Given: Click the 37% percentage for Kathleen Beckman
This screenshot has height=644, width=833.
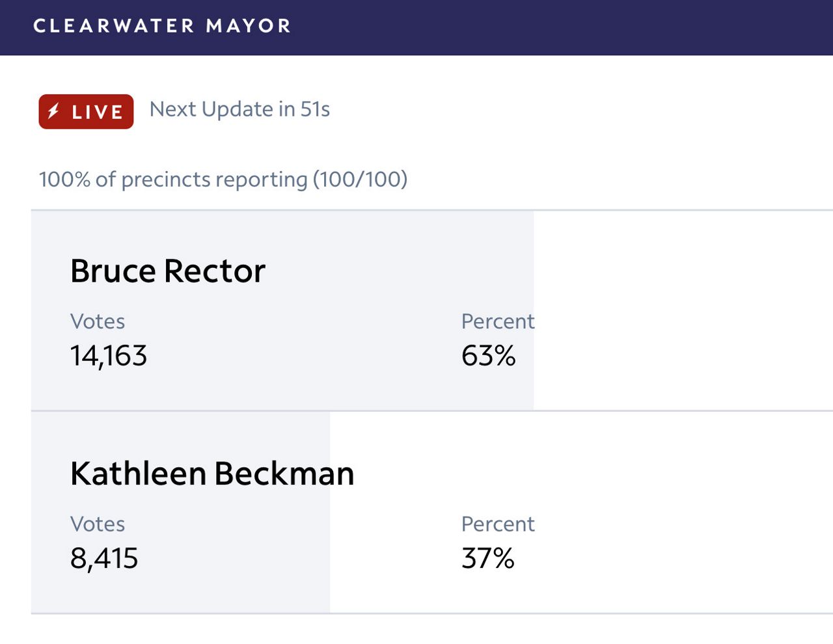Looking at the screenshot, I should 488,557.
